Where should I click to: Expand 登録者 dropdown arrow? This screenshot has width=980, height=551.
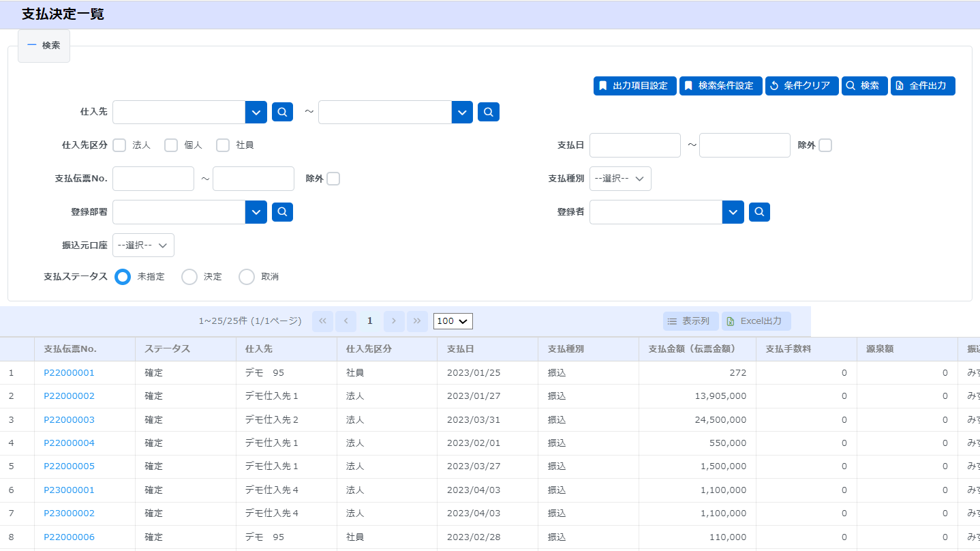[733, 212]
